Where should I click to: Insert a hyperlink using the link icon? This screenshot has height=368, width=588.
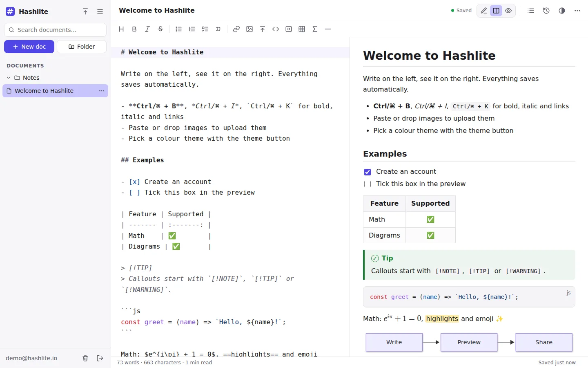point(236,29)
